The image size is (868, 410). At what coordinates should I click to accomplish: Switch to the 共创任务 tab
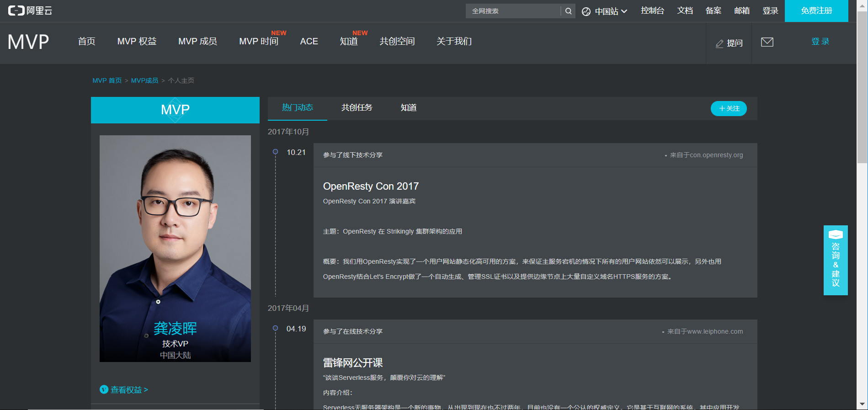[x=357, y=107]
